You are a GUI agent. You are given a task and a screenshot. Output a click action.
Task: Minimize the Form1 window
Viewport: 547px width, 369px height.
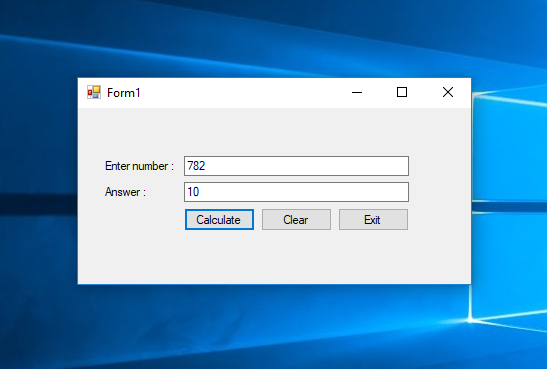(x=357, y=92)
